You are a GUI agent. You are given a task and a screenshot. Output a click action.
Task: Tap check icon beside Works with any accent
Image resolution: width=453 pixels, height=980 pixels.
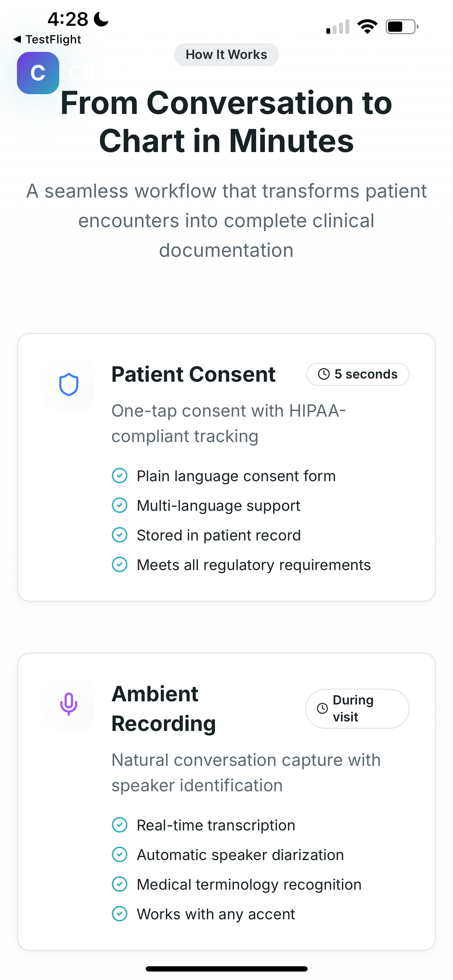tap(120, 914)
